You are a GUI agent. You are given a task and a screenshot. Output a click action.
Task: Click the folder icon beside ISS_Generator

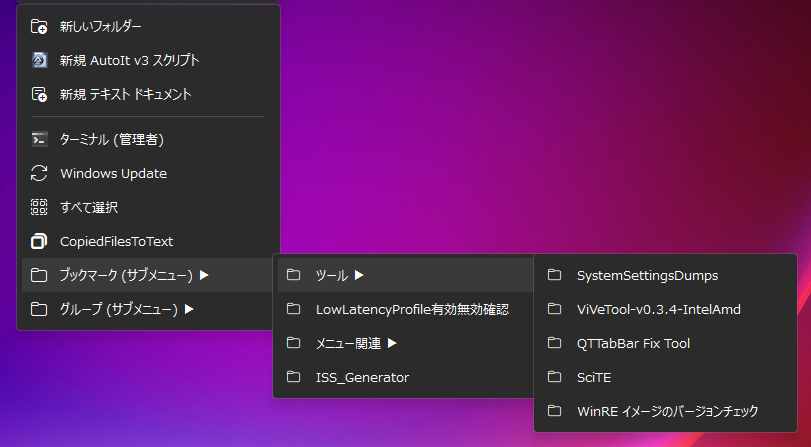coord(294,377)
